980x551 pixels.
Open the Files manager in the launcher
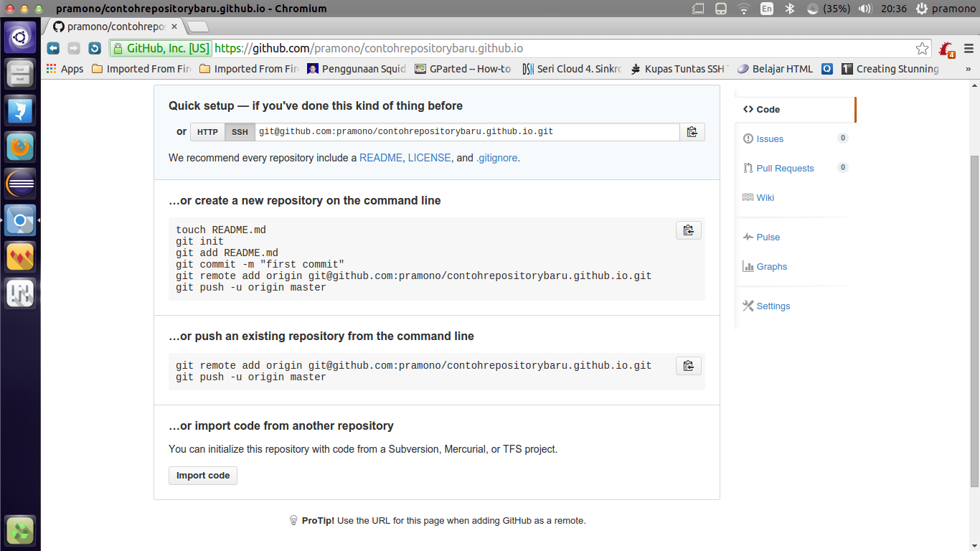point(20,74)
